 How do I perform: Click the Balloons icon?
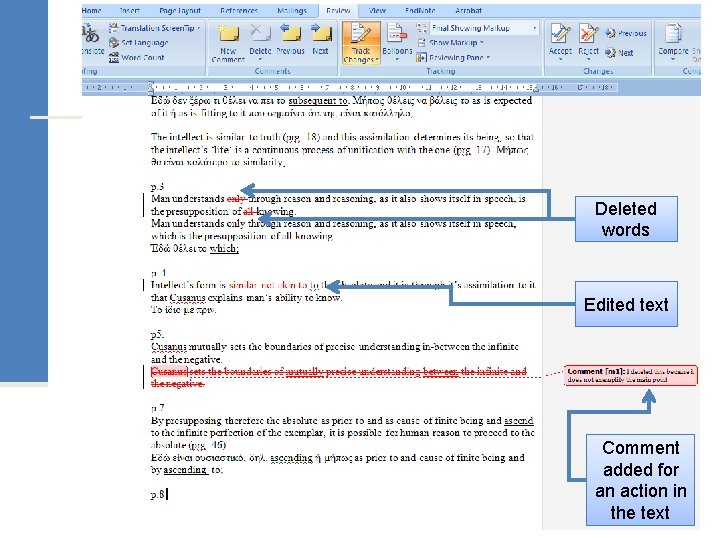(397, 34)
